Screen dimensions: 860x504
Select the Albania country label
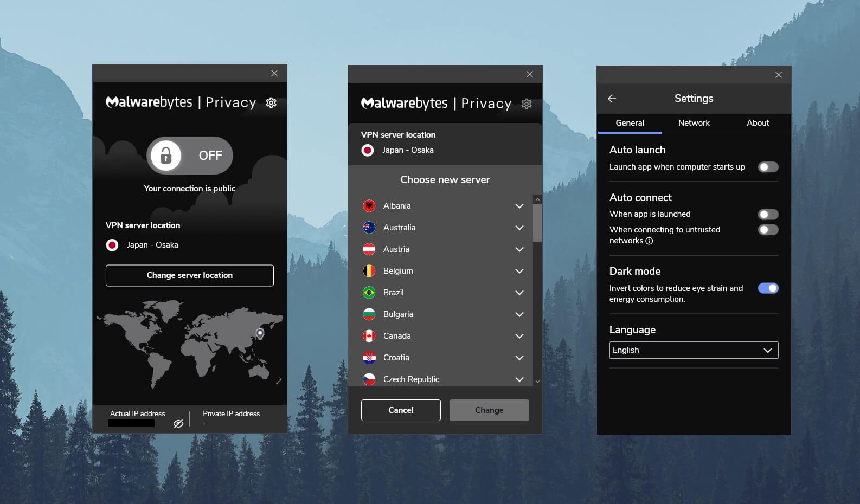tap(397, 206)
